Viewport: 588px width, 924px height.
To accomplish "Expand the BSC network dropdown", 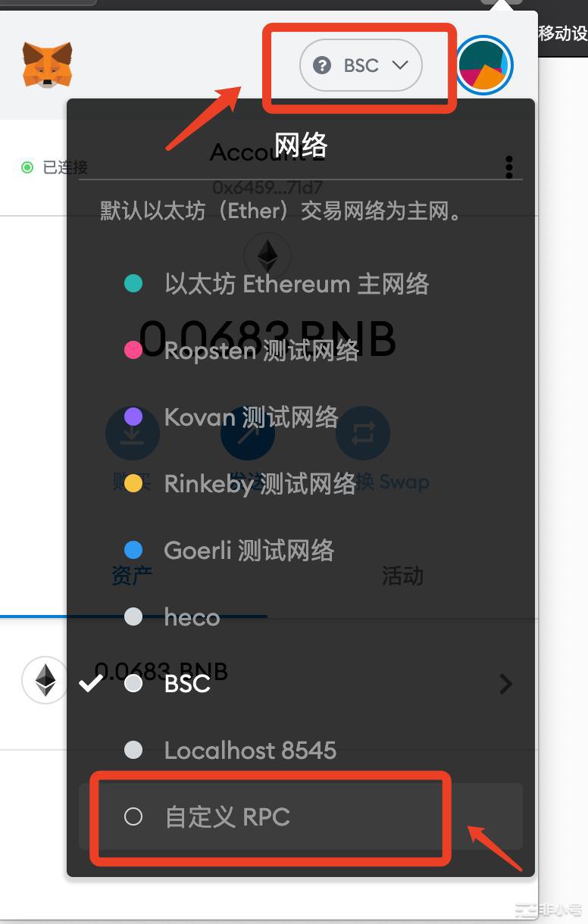I will click(361, 66).
